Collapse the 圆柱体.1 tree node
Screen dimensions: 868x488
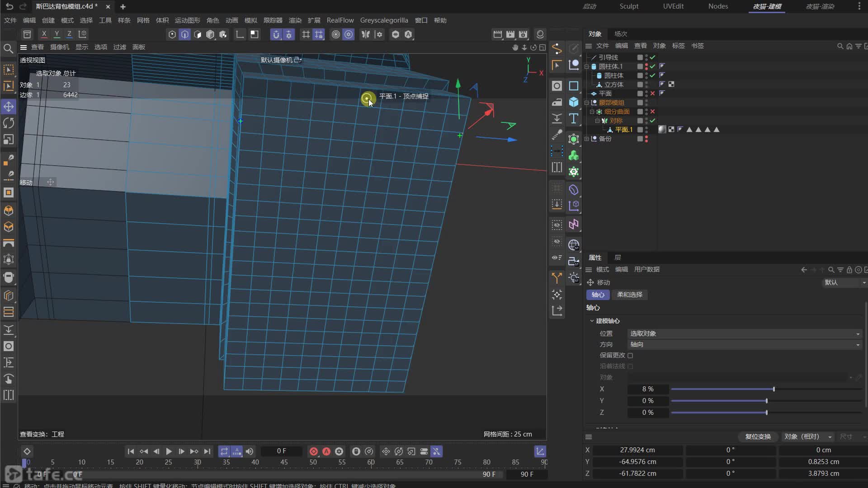[x=587, y=66]
